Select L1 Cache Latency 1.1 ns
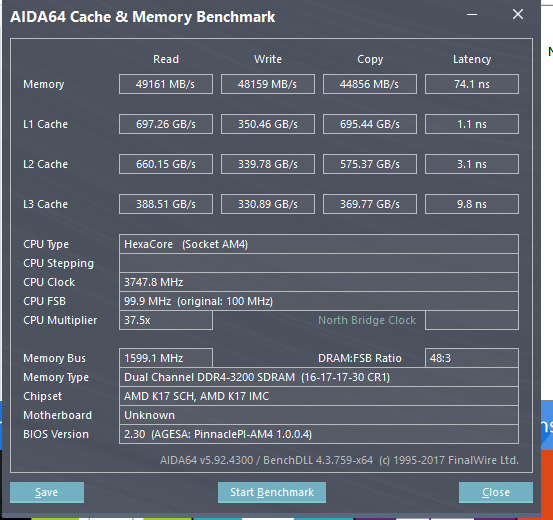The height and width of the screenshot is (520, 553). pos(472,124)
